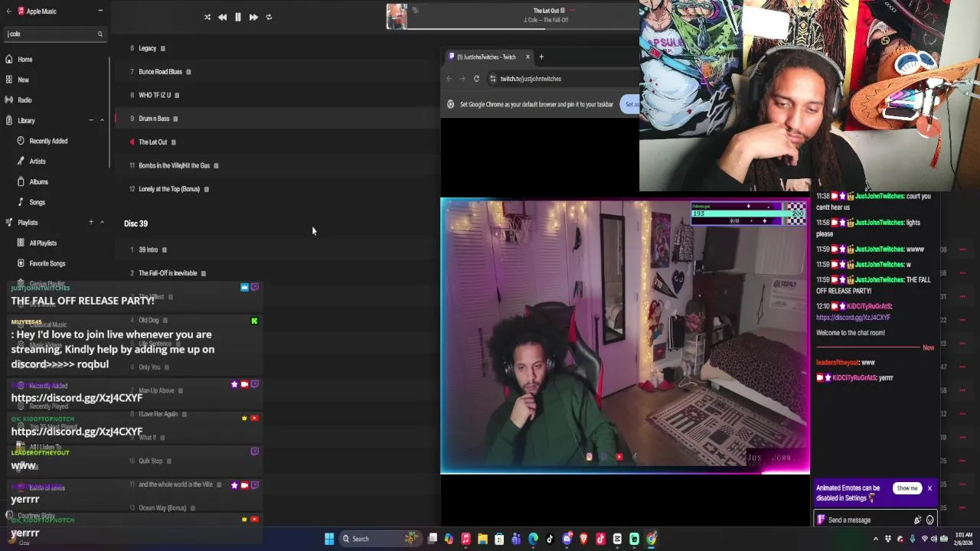Toggle repeat mode in Apple Music

tap(269, 17)
